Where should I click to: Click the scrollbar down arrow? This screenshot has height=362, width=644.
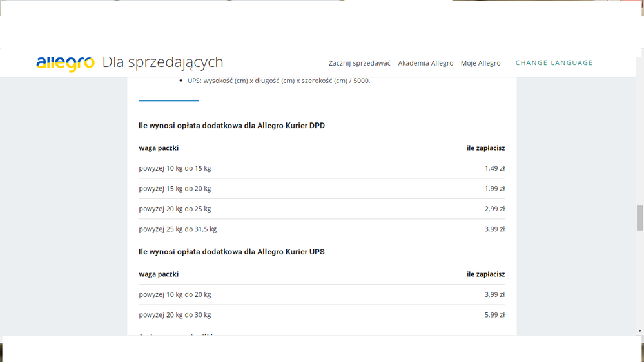point(639,330)
